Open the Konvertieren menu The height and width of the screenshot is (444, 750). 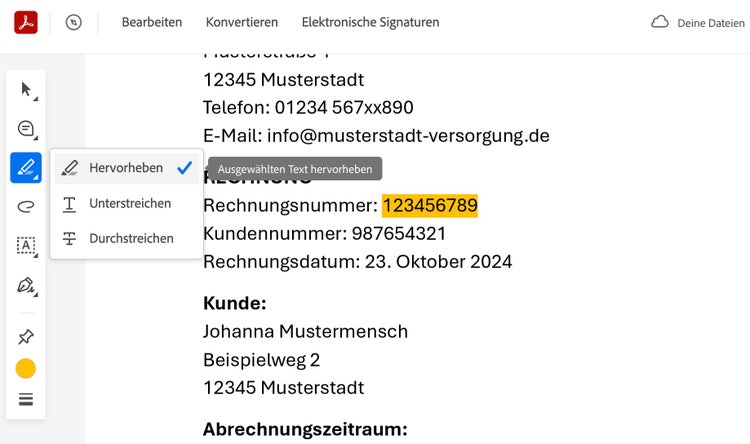tap(240, 22)
